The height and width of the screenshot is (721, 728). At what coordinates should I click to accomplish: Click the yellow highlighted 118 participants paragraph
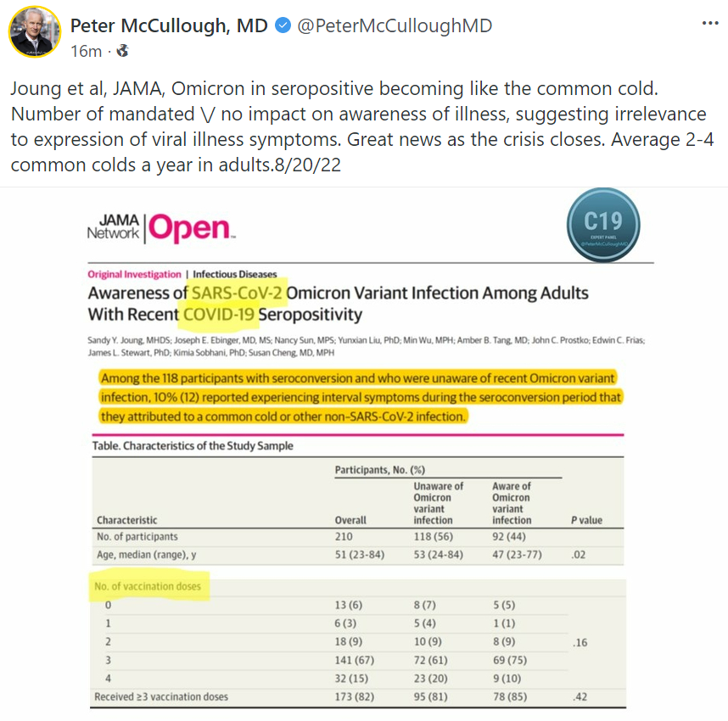(x=361, y=397)
